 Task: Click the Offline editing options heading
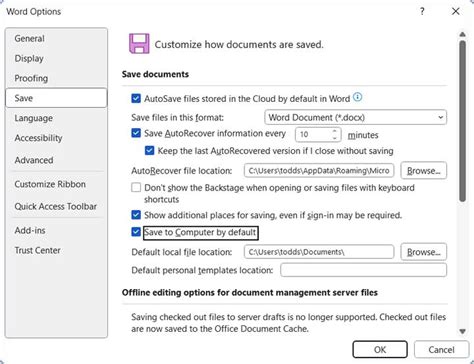[250, 292]
